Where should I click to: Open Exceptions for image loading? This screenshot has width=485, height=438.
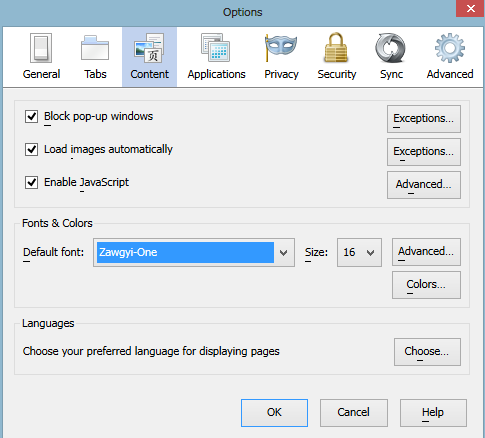pos(424,152)
